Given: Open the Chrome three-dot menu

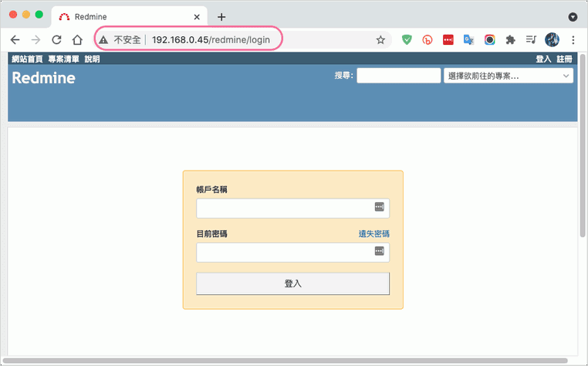Looking at the screenshot, I should coord(573,40).
